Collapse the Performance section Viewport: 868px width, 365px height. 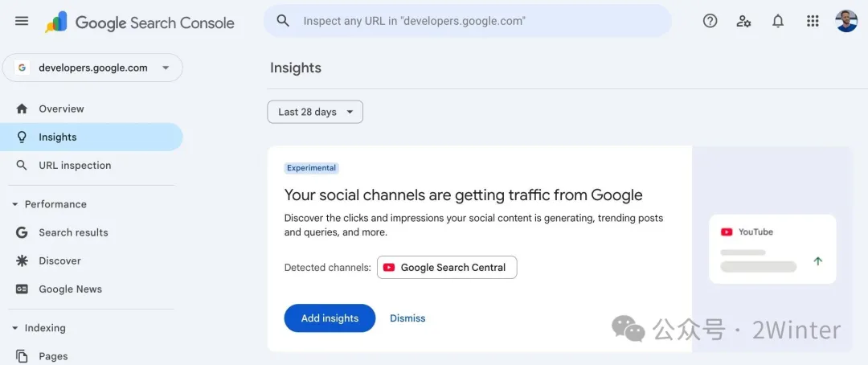[x=49, y=204]
